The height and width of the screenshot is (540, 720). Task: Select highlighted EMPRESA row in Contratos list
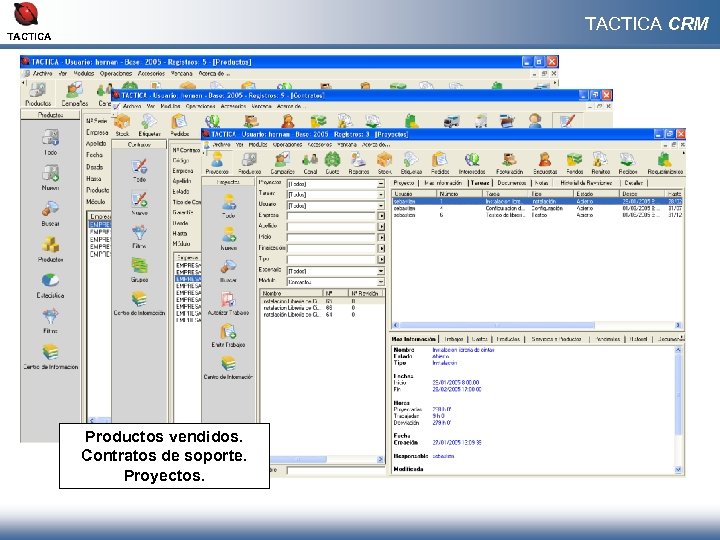coord(188,279)
